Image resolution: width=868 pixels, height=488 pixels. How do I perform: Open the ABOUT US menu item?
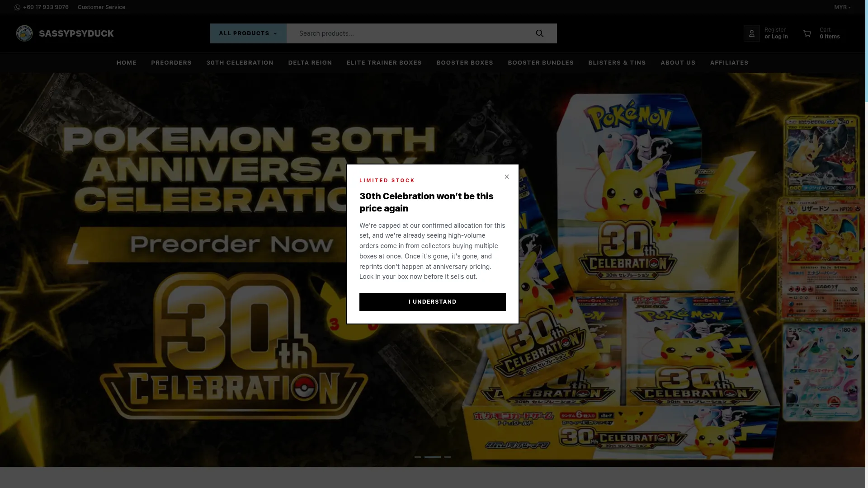pos(678,63)
